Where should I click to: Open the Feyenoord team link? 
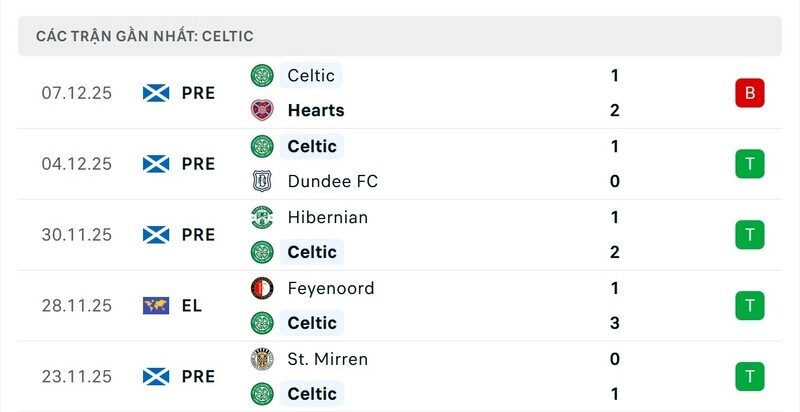tap(330, 288)
